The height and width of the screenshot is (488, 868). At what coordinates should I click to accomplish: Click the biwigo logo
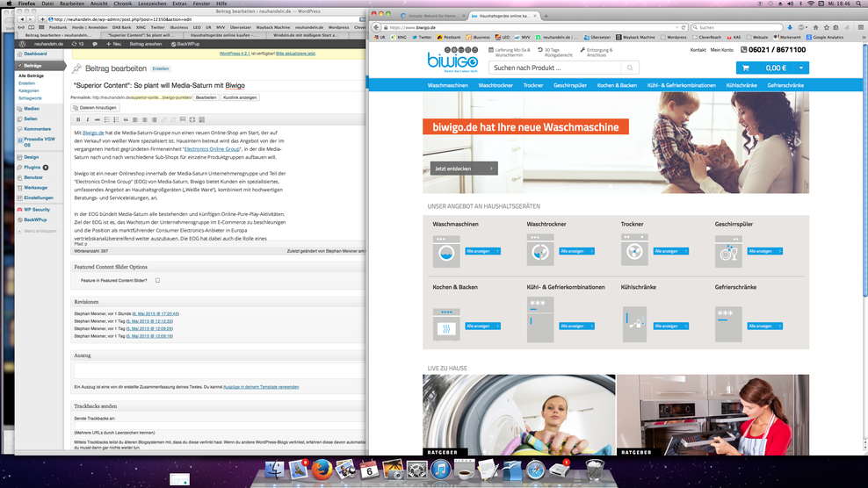coord(452,59)
